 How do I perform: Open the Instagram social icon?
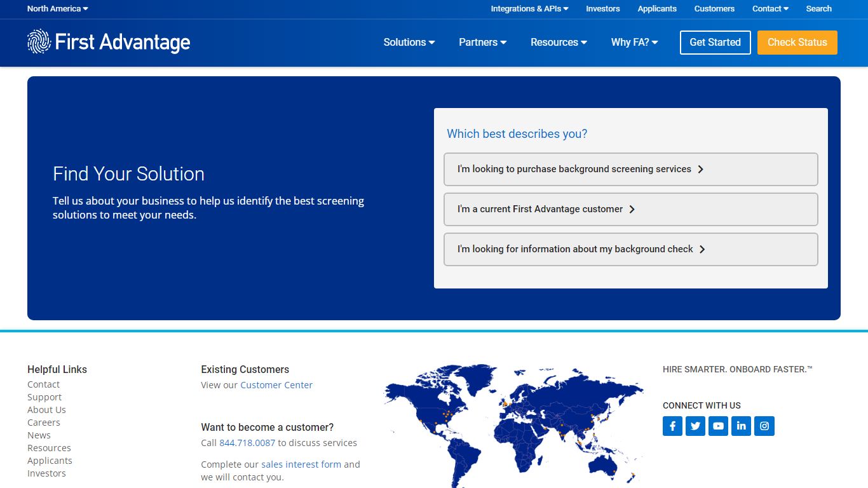point(764,426)
